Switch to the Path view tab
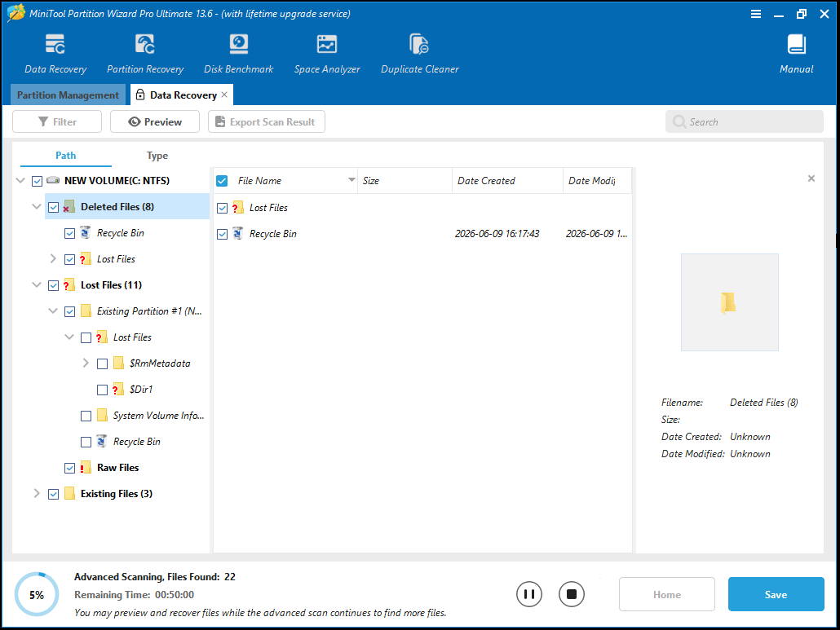This screenshot has height=630, width=840. point(65,156)
